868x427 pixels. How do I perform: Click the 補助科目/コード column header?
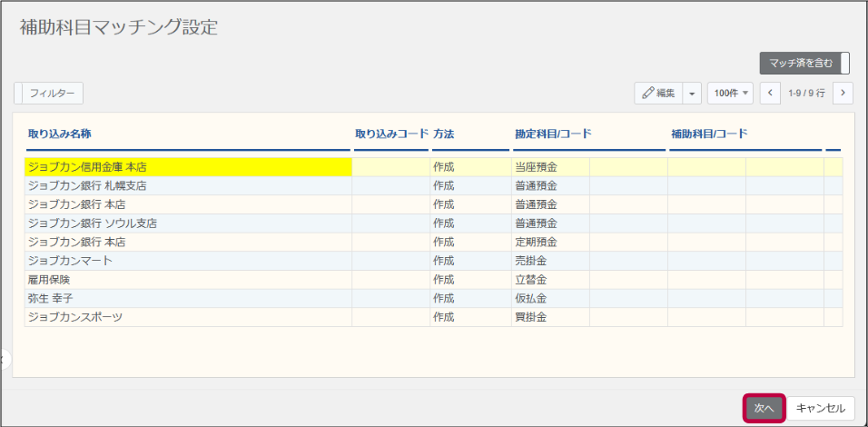coord(709,134)
